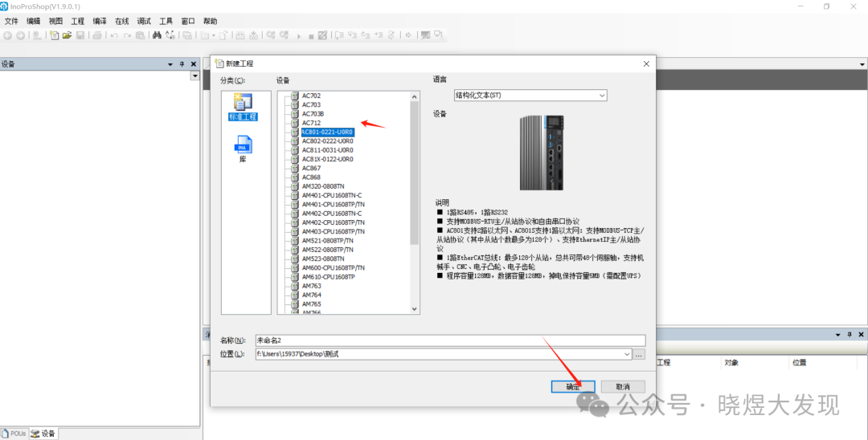
Task: Choose AM600-CPU1608TP/TN from the device list
Action: point(333,267)
